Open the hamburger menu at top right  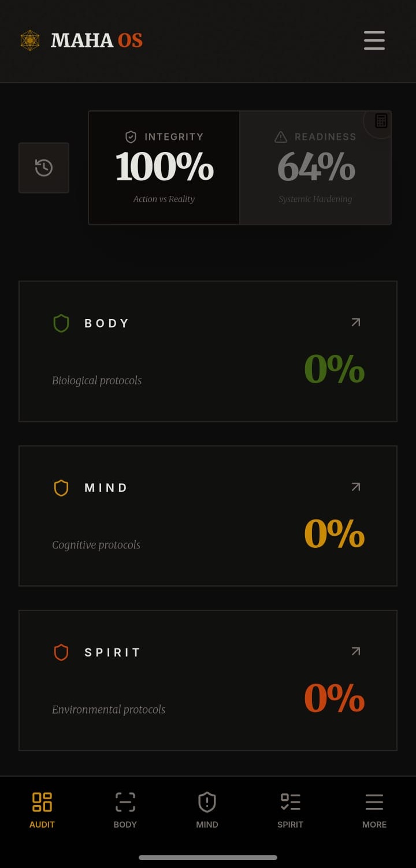[x=374, y=40]
